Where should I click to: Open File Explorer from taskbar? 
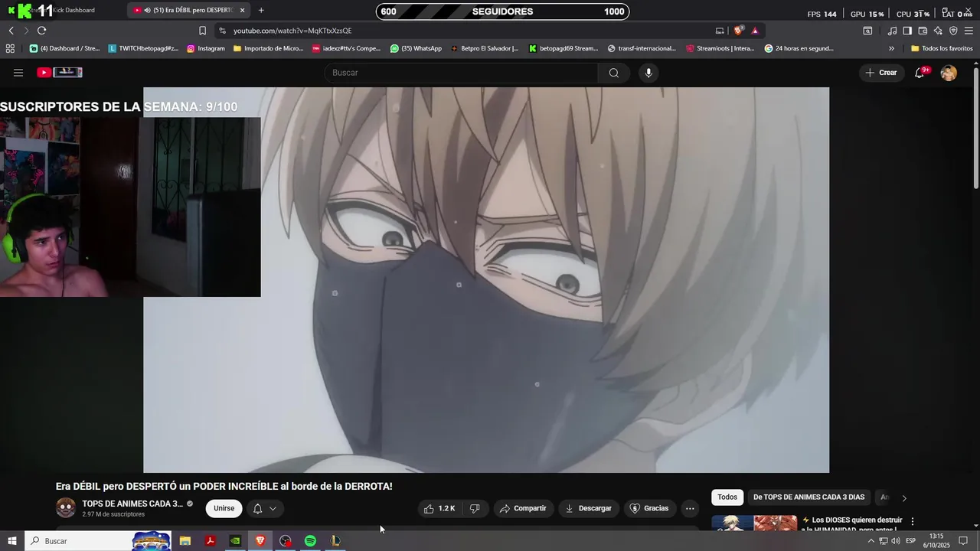click(x=185, y=541)
